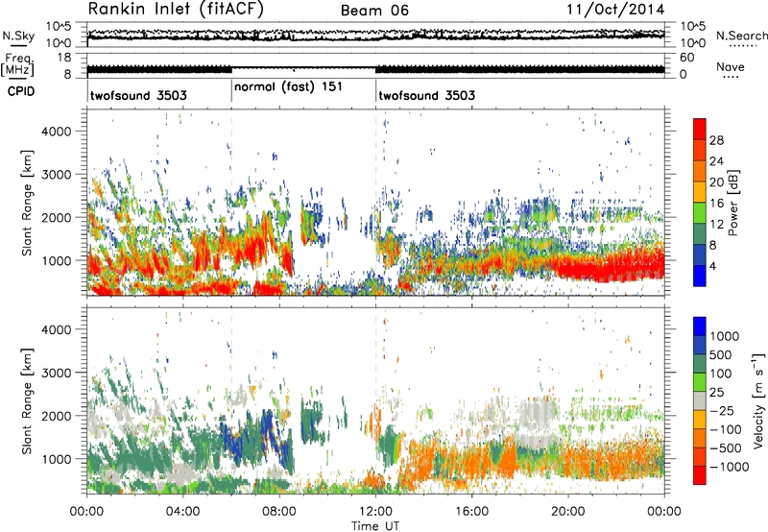The image size is (768, 532).
Task: Click the '60' tick on the Nave axis
Action: tap(686, 58)
